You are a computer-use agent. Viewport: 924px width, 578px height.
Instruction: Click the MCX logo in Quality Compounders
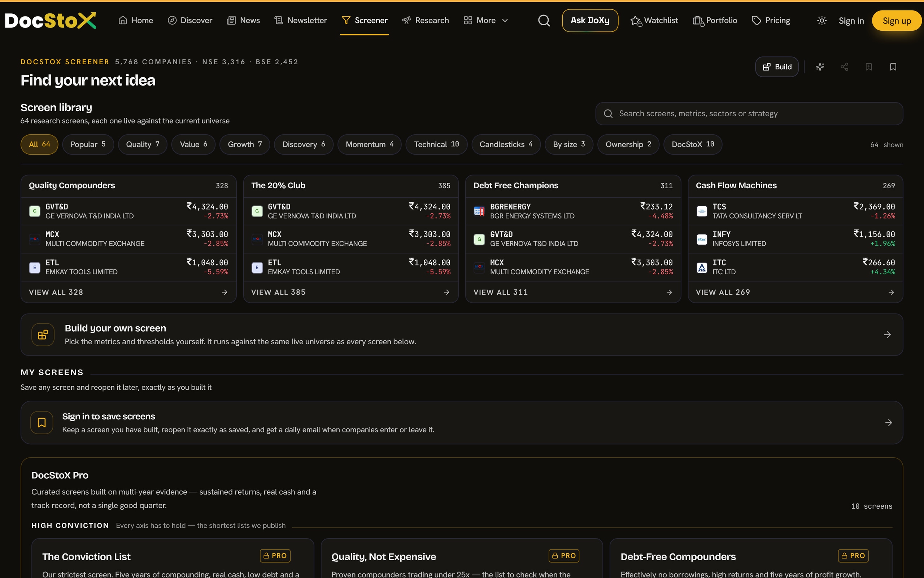[x=35, y=239]
